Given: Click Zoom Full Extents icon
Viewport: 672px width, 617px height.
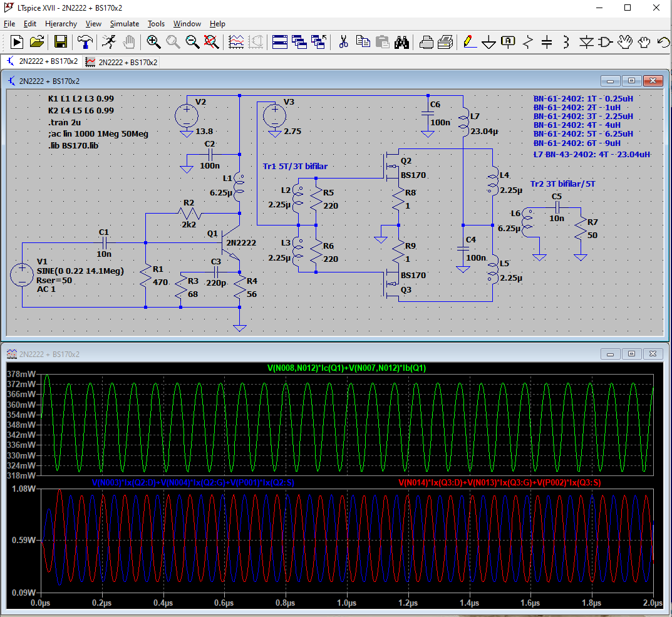Looking at the screenshot, I should [212, 42].
